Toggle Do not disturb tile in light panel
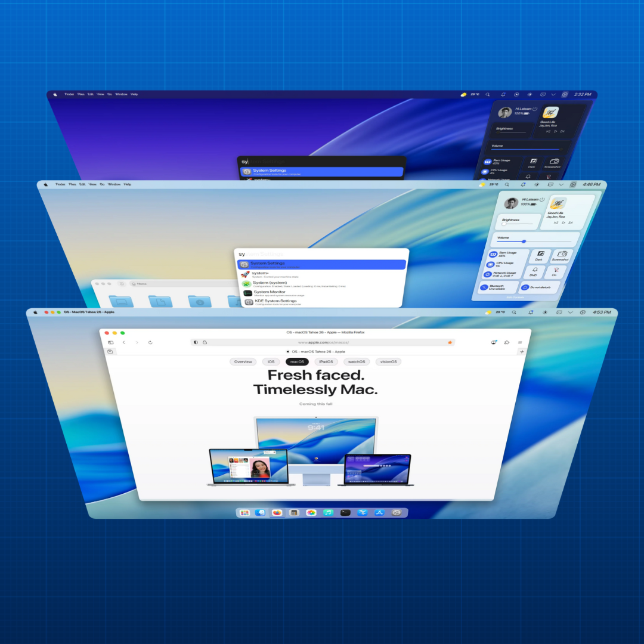Viewport: 644px width, 644px height. (x=539, y=287)
